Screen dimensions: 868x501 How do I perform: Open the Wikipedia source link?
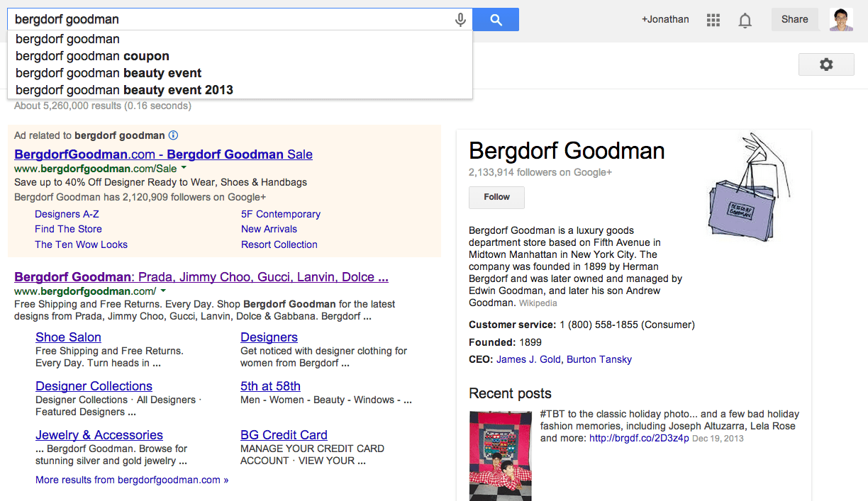coord(538,303)
